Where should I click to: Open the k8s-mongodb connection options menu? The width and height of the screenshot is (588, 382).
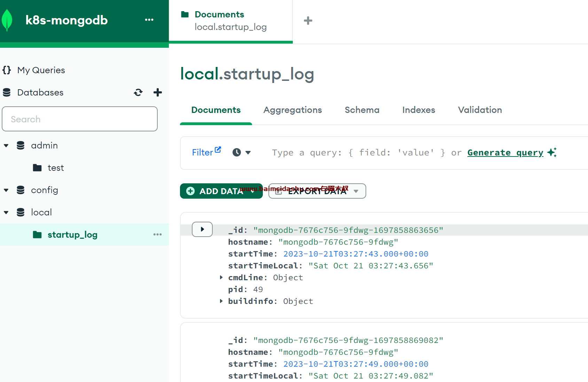click(x=149, y=20)
